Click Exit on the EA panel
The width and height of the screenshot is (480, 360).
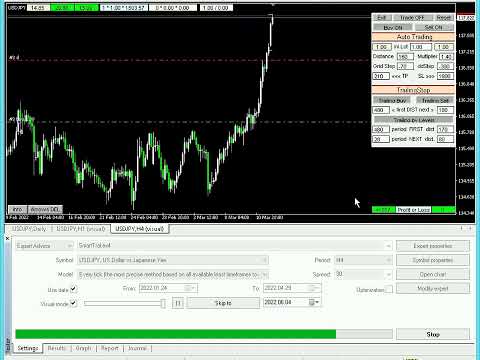[382, 18]
